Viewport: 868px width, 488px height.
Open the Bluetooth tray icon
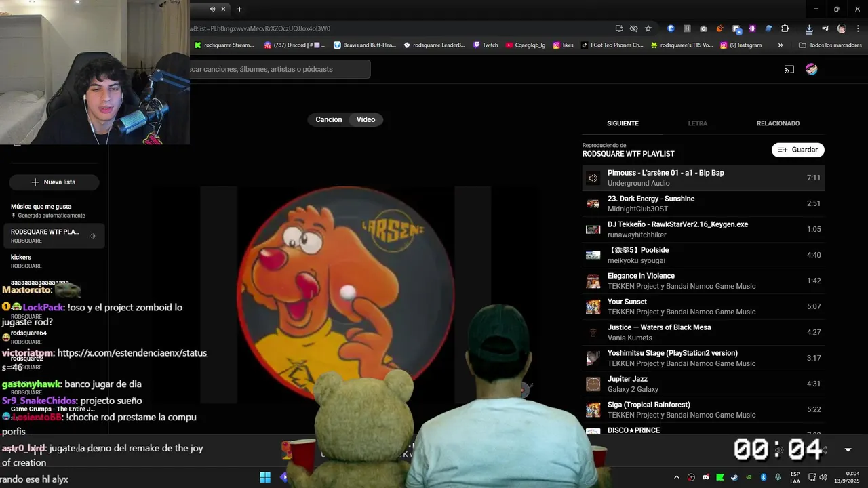pyautogui.click(x=763, y=477)
